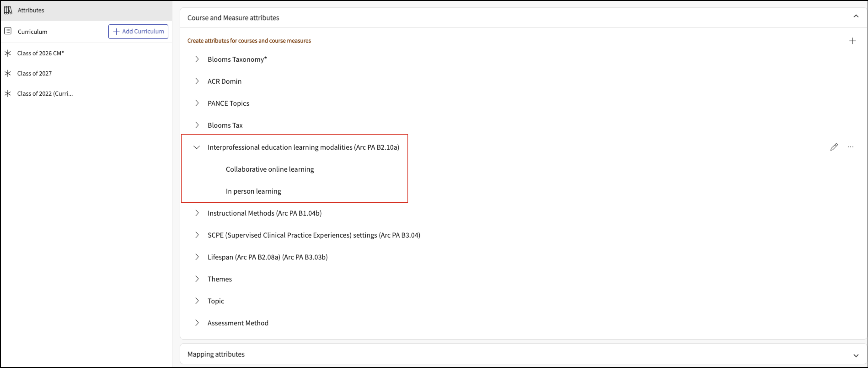Click asterisk icon beside Class of 2027
Viewport: 868px width, 368px height.
coord(8,73)
